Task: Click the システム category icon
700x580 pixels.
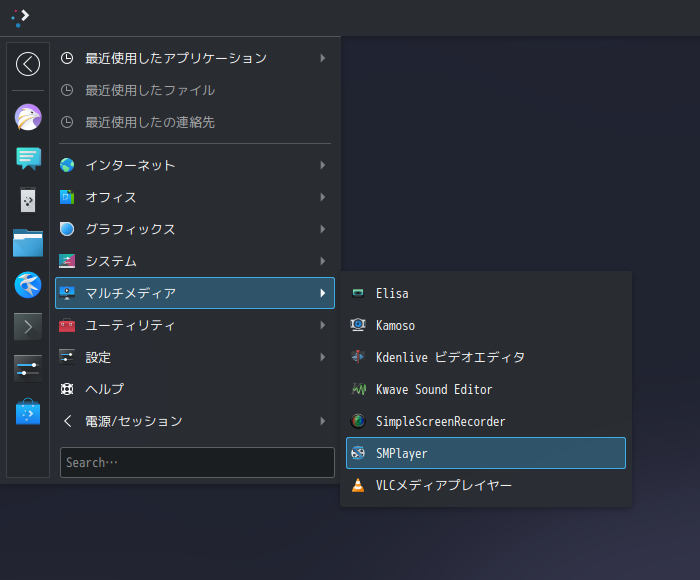Action: click(x=67, y=261)
